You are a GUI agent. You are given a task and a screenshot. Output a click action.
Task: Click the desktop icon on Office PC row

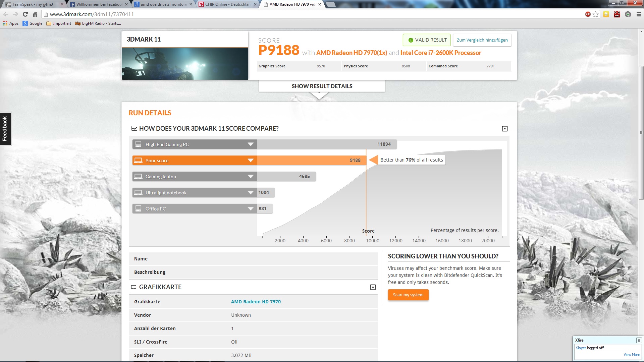coord(138,208)
